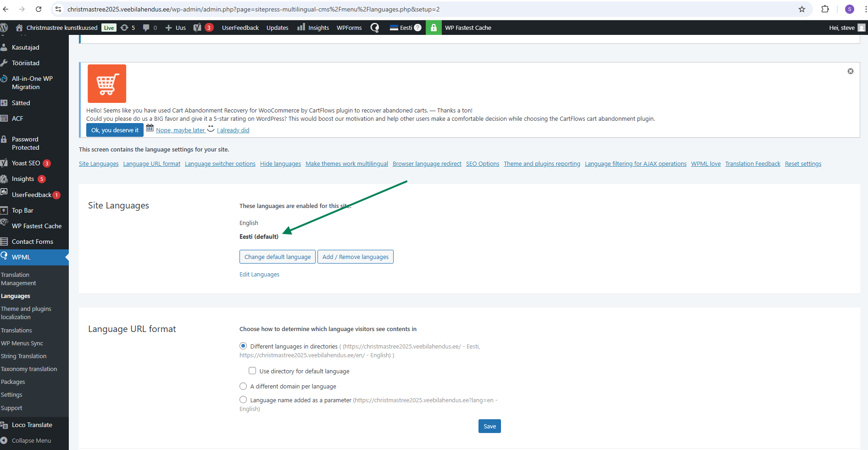Click the updates refresh icon
The height and width of the screenshot is (450, 868).
coord(124,28)
